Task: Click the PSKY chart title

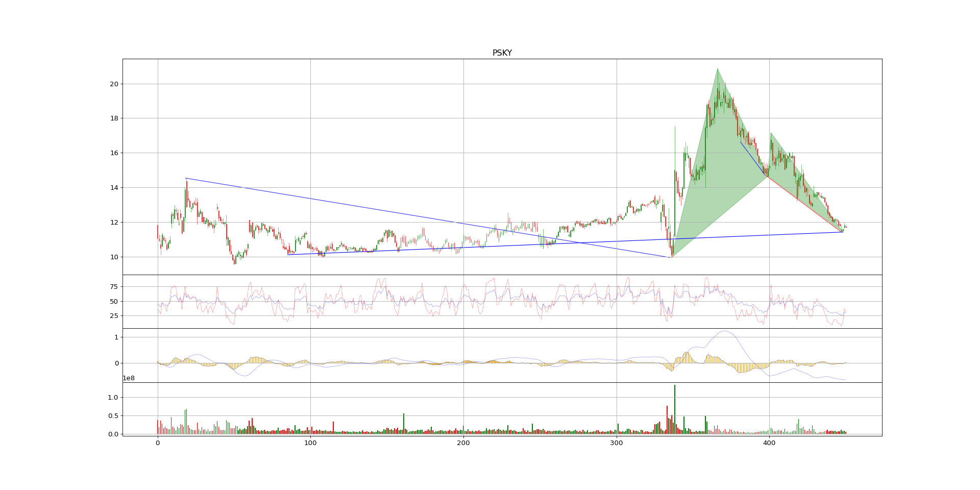Action: coord(502,53)
